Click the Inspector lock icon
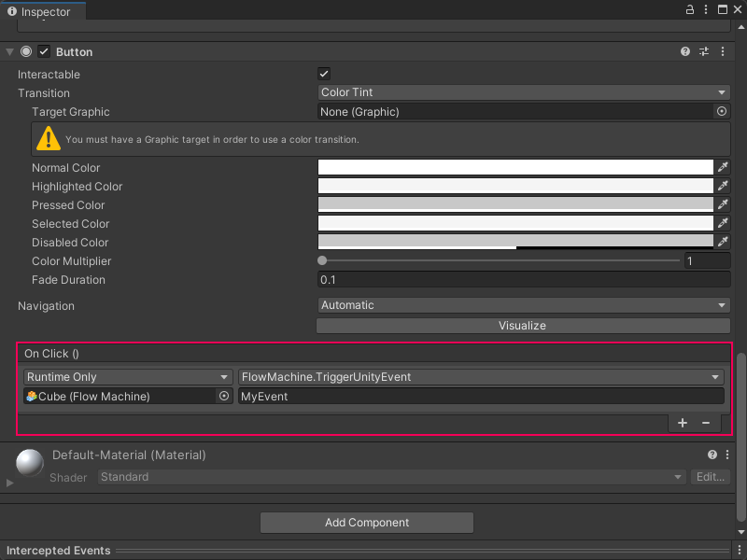The width and height of the screenshot is (747, 560). (690, 9)
